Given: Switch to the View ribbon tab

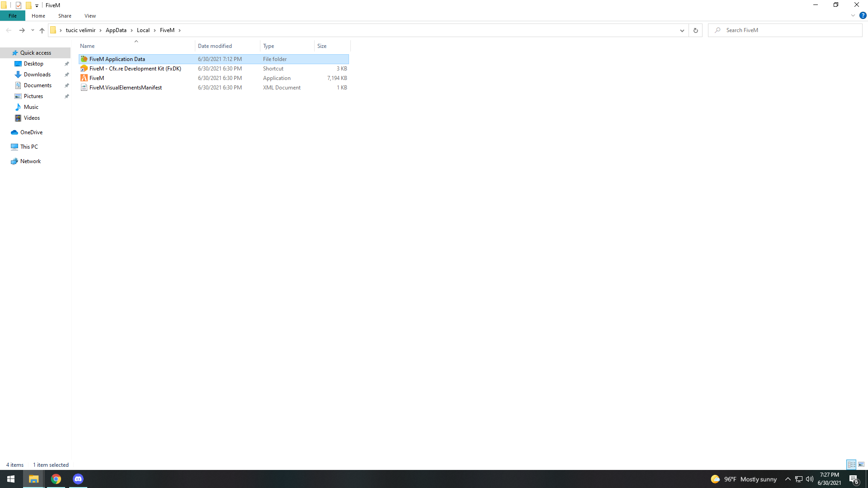Looking at the screenshot, I should point(90,16).
